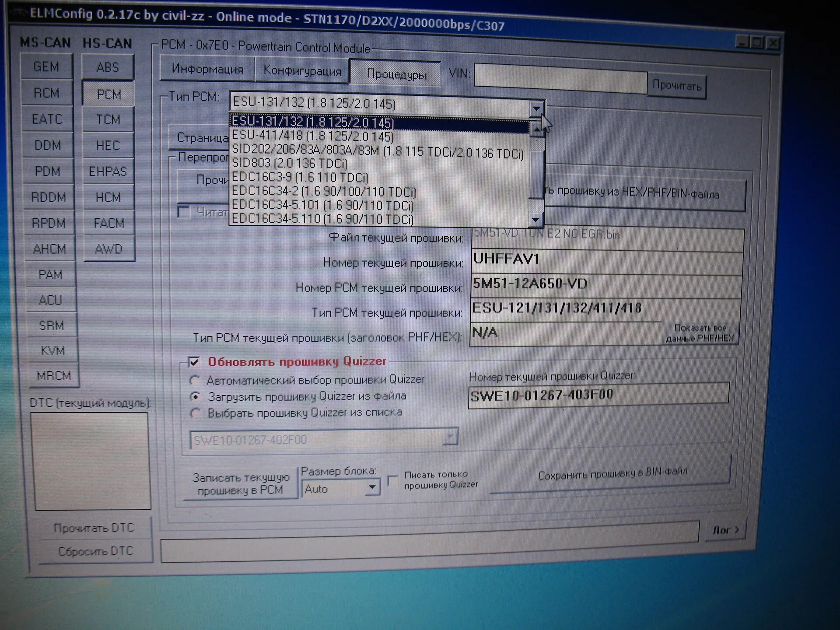Click the Сбросить DTC button
Screen dimensions: 840x630
[x=95, y=551]
